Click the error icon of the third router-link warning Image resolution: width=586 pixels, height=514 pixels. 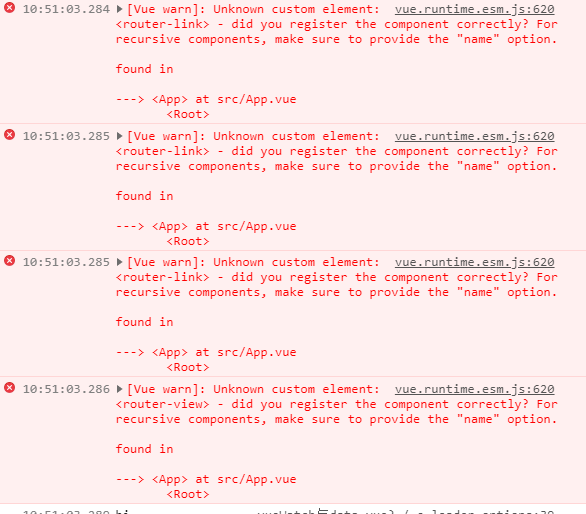(x=9, y=261)
